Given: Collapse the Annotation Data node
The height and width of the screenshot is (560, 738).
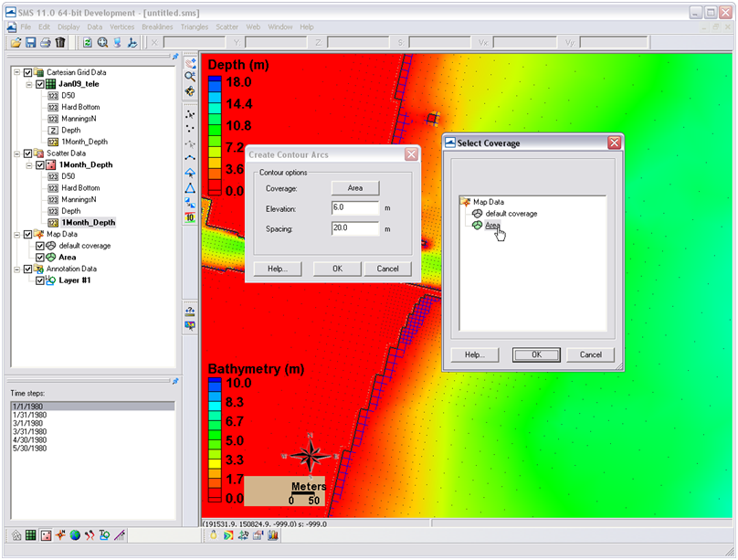Looking at the screenshot, I should pos(17,269).
